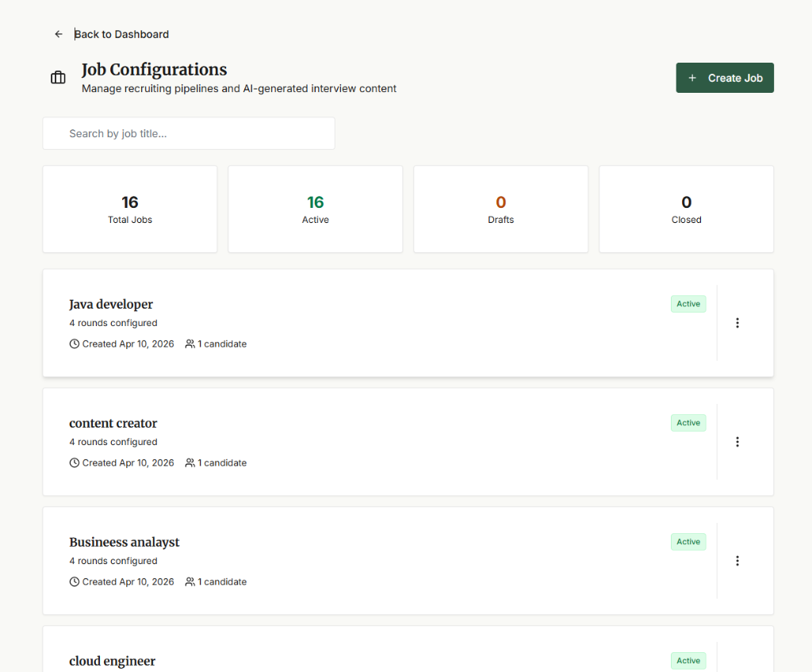Open the three-dot menu for content creator
Screen dimensions: 812x672
point(737,441)
